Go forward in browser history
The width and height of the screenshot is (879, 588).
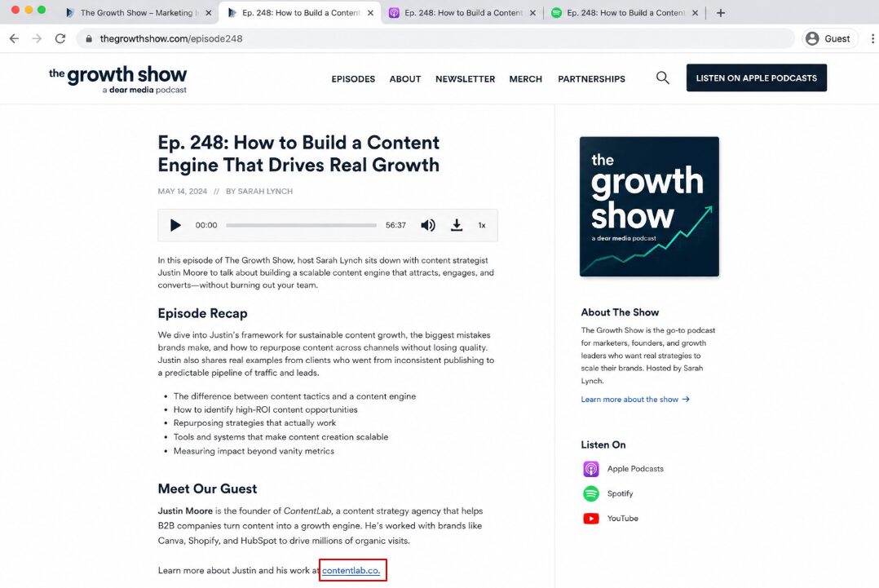(37, 38)
